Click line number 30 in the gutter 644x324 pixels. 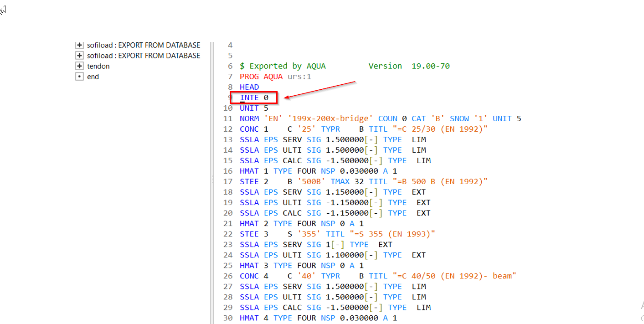coord(228,318)
